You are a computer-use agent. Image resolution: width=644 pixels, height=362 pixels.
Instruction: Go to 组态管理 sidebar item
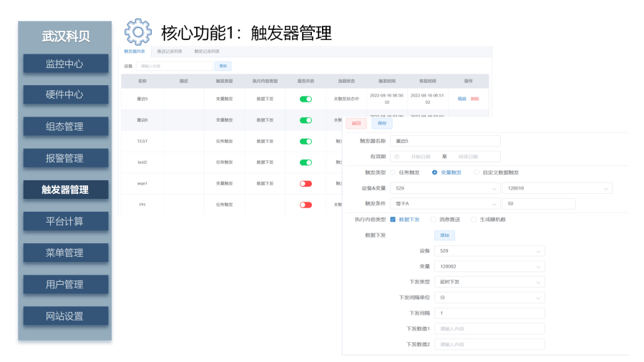click(66, 127)
